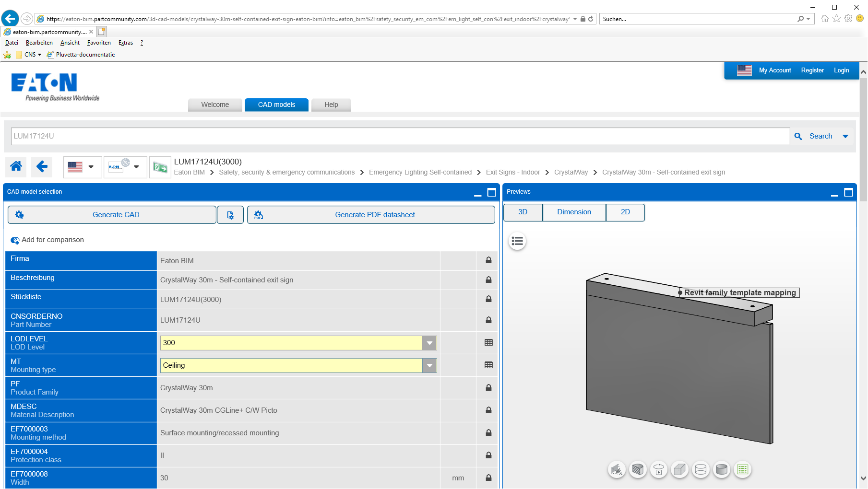Open the green table attributes icon
Screen dimensions: 868x489
point(742,470)
